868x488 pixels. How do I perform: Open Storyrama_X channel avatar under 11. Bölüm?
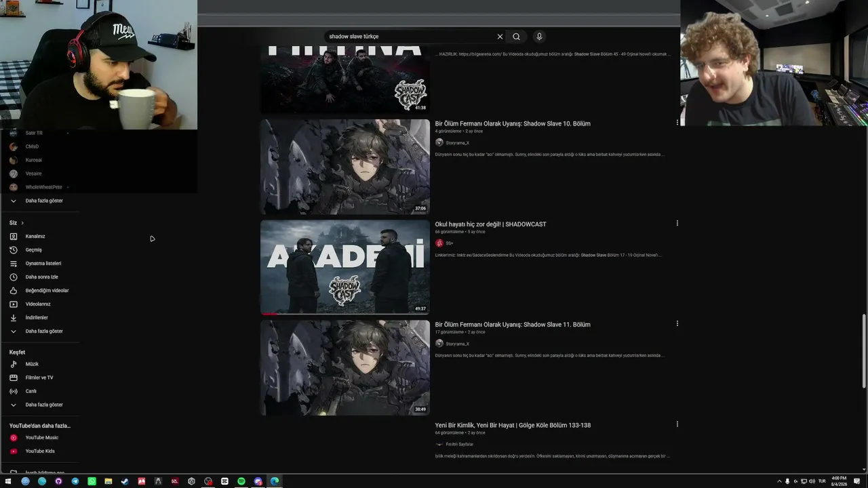439,344
